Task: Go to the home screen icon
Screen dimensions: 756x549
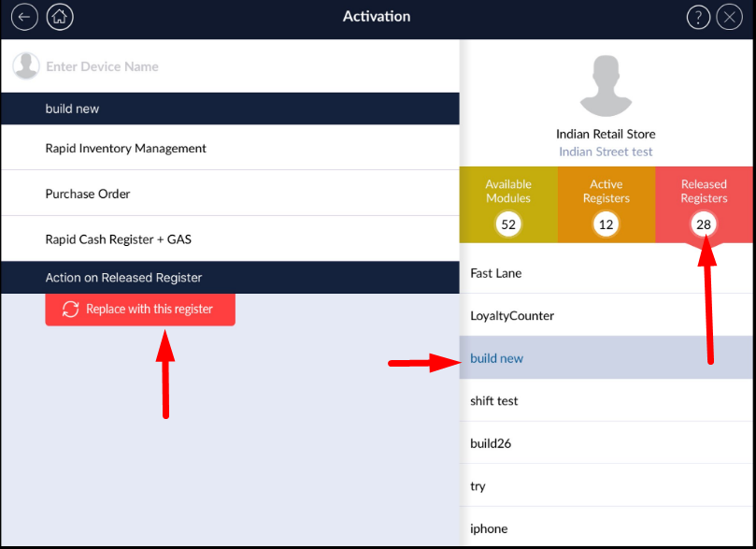Action: (60, 17)
